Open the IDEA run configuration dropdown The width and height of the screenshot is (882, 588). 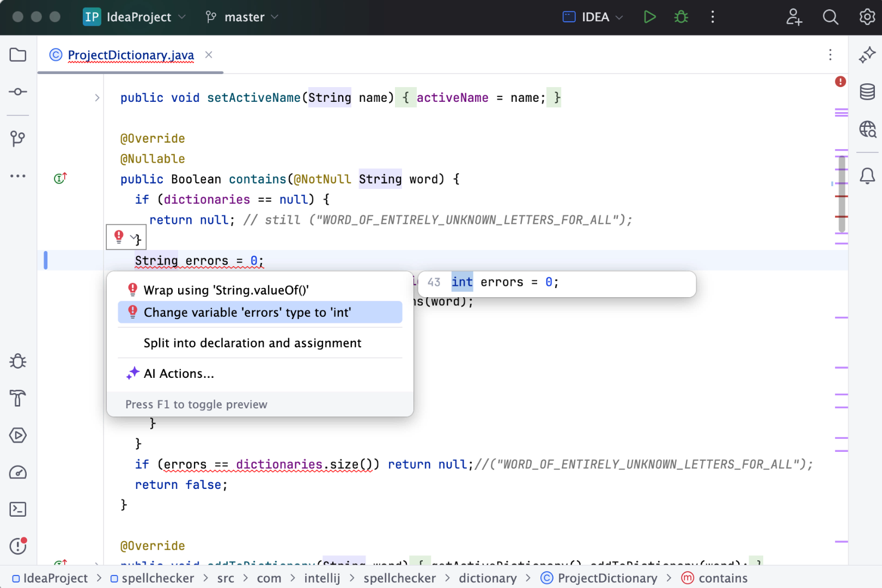(x=593, y=17)
